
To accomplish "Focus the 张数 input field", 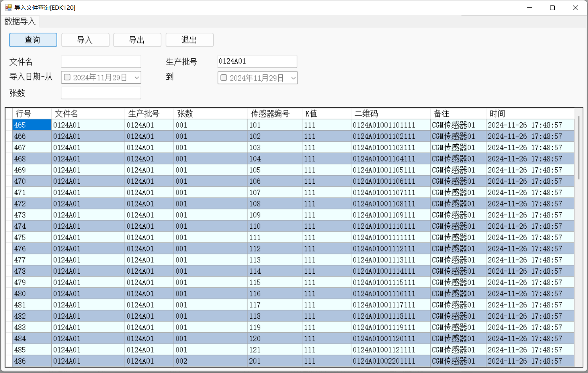I will click(101, 93).
